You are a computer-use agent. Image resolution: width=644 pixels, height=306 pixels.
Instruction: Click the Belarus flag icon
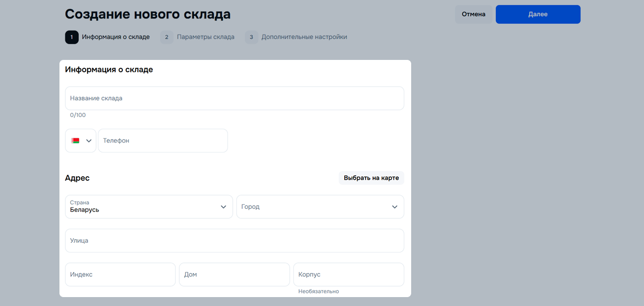75,141
